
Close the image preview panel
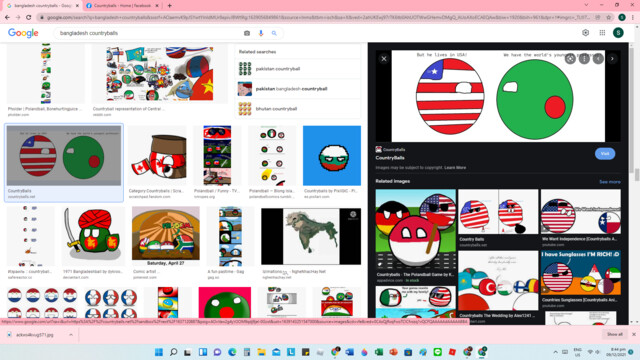384,59
